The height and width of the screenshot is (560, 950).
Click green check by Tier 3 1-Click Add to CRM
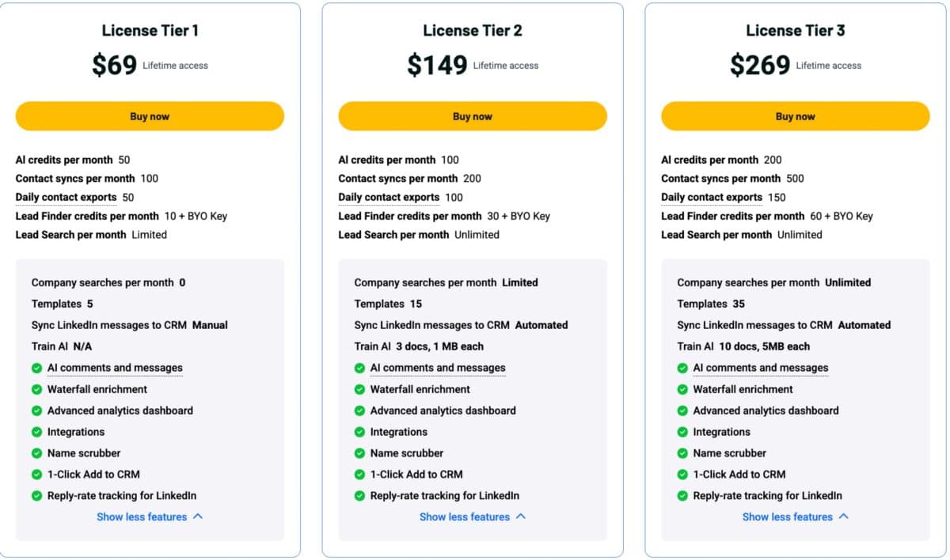point(682,475)
